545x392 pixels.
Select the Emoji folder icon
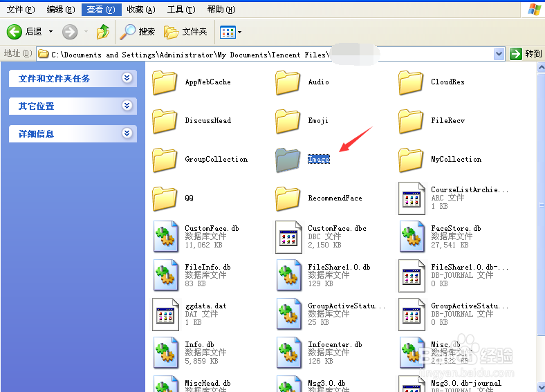click(x=288, y=121)
